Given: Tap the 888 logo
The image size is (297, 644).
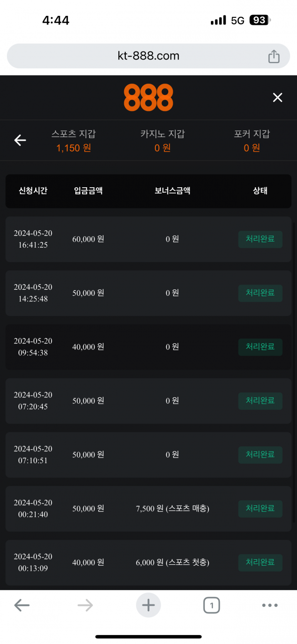Looking at the screenshot, I should click(x=148, y=98).
